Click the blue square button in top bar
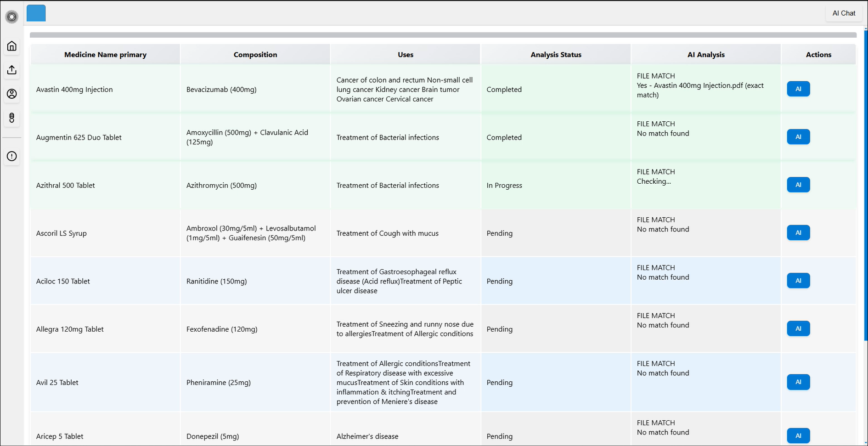Viewport: 868px width, 446px height. click(x=36, y=13)
